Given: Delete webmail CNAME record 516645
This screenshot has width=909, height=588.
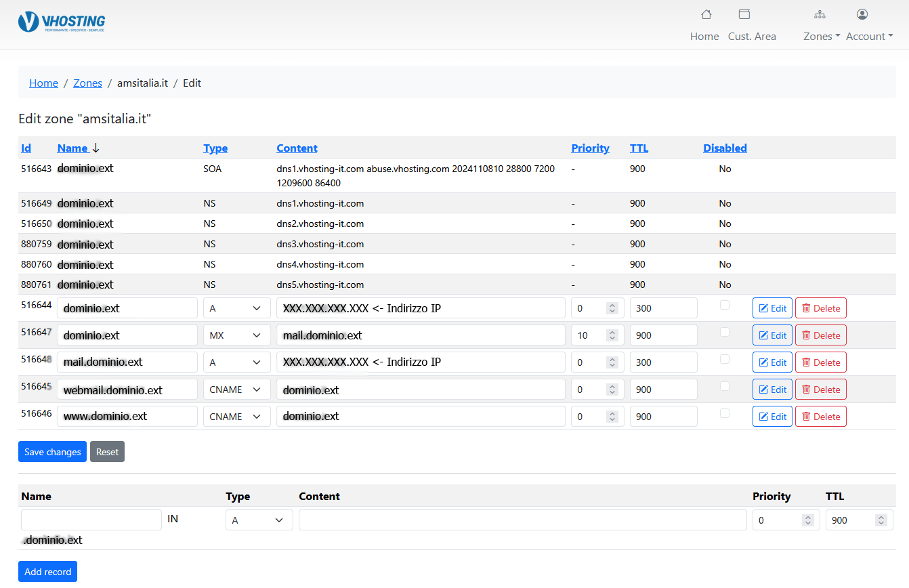Looking at the screenshot, I should [821, 390].
